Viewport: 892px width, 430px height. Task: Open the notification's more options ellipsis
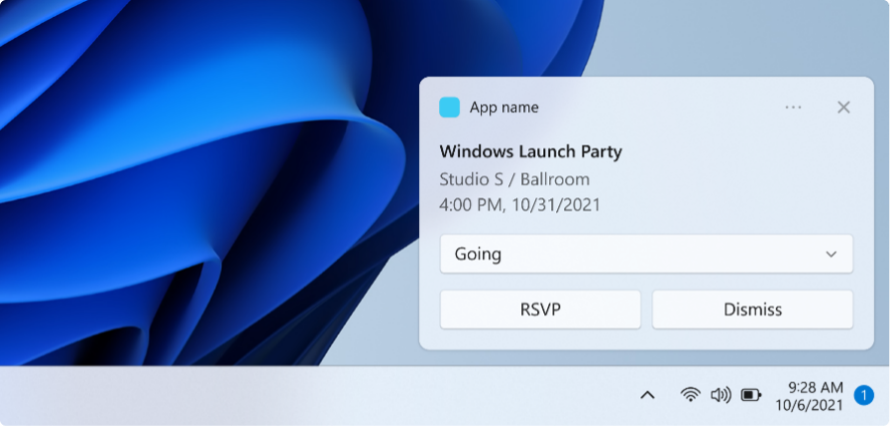coord(793,107)
